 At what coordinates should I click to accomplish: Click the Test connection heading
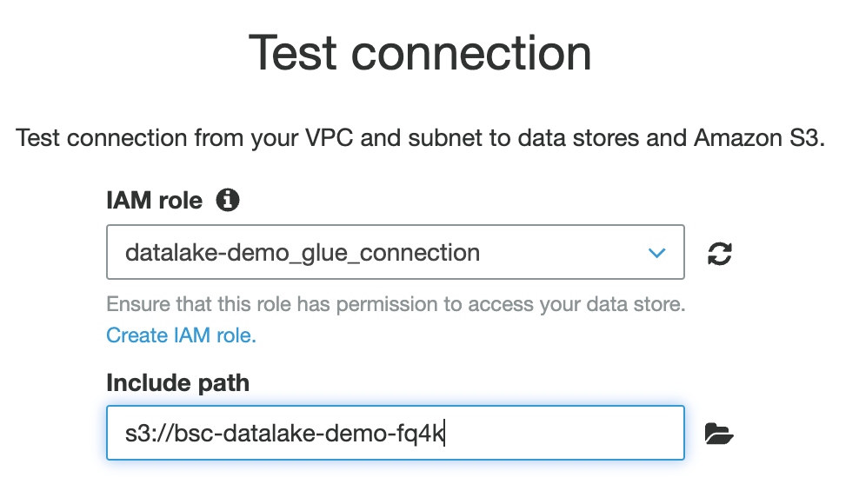click(420, 54)
